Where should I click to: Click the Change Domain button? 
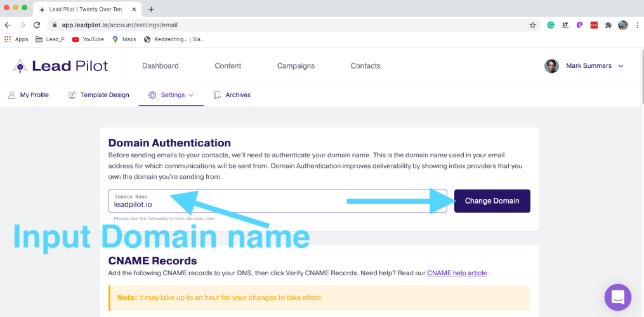tap(492, 201)
